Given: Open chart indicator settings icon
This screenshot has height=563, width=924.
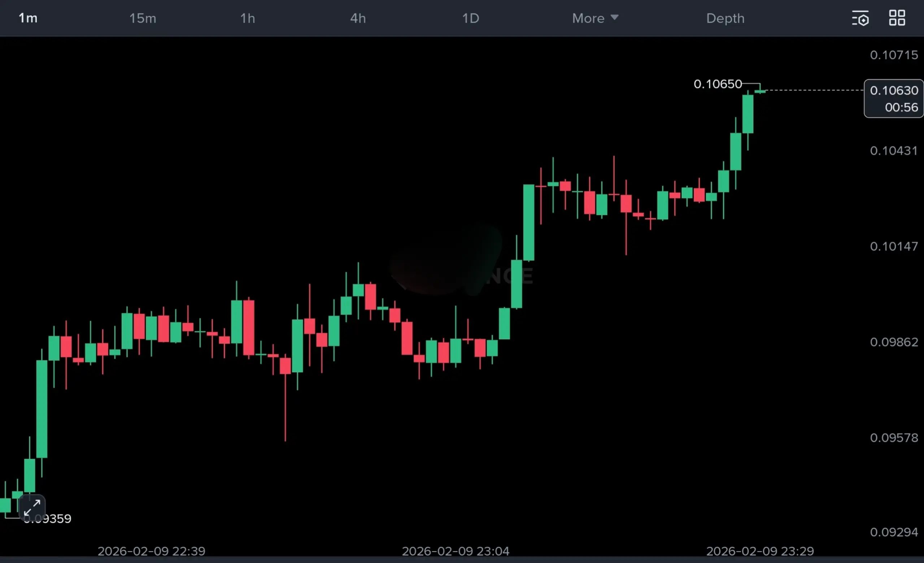Looking at the screenshot, I should click(860, 18).
